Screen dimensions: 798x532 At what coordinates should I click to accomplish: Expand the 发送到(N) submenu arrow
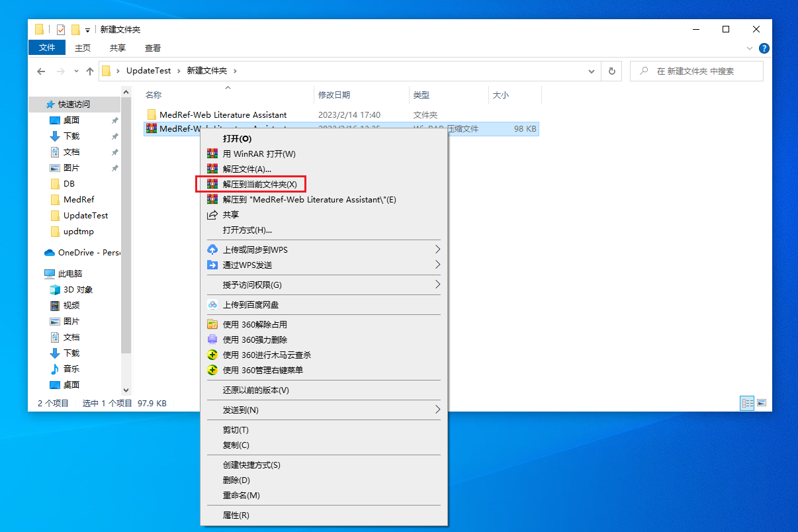tap(437, 410)
